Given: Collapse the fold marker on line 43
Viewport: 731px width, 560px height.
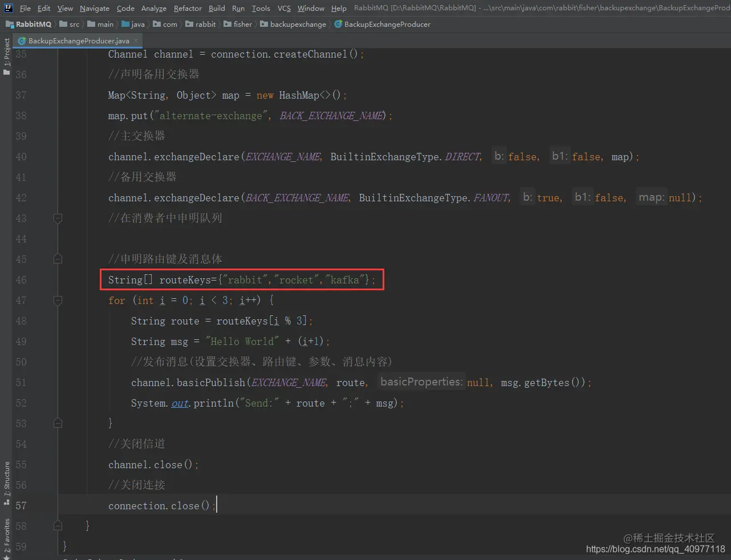Looking at the screenshot, I should (58, 218).
